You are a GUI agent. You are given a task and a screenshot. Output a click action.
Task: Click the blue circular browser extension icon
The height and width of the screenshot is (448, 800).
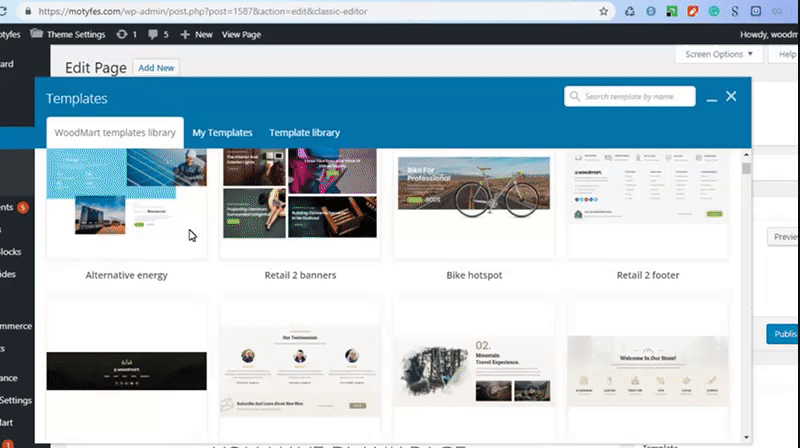tap(651, 11)
